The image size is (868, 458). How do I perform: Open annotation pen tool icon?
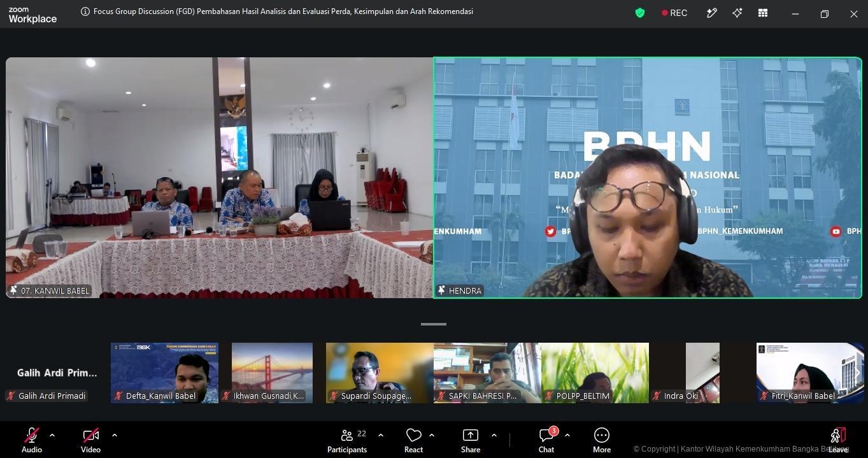(x=712, y=13)
